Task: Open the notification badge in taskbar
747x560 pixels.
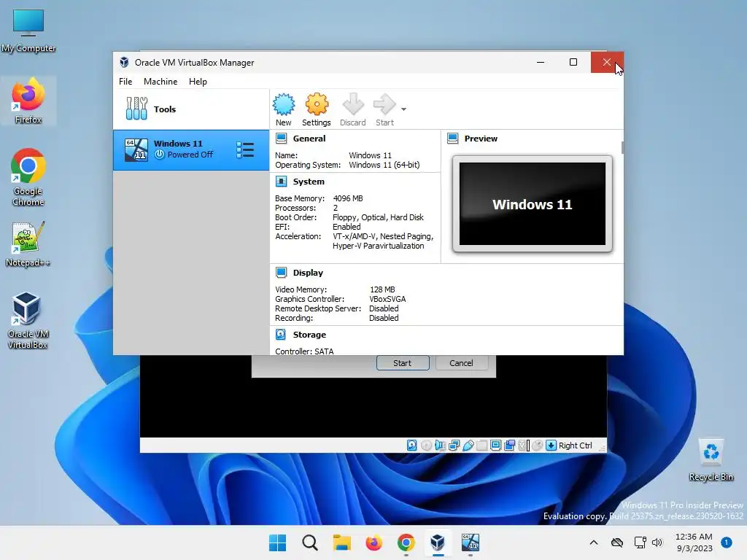Action: (727, 542)
